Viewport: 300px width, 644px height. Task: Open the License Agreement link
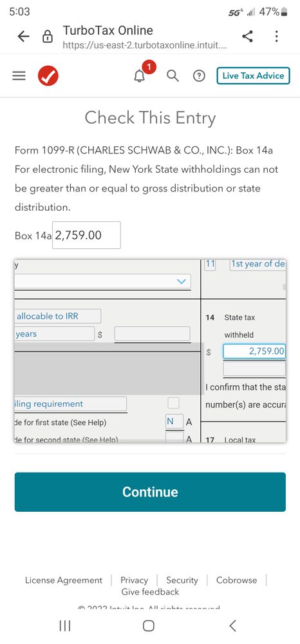point(64,580)
